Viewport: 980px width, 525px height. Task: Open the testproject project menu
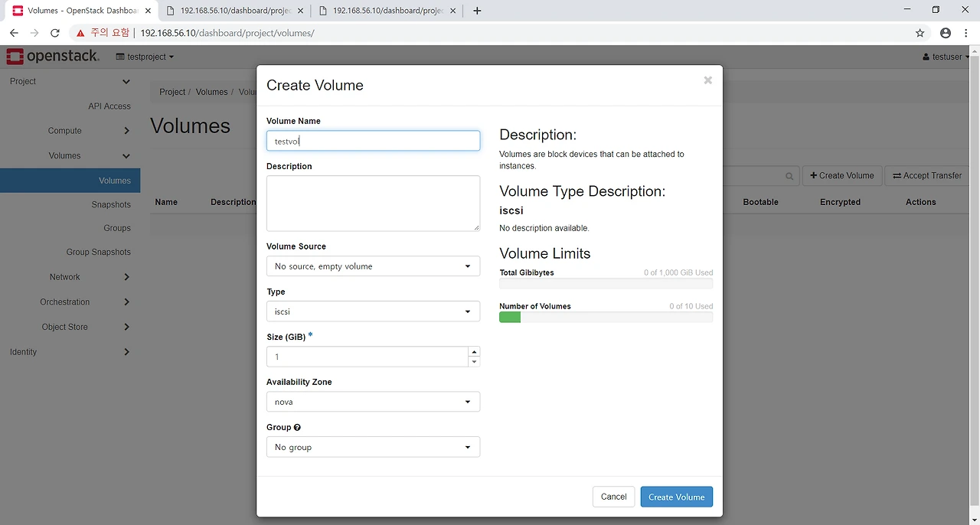145,57
